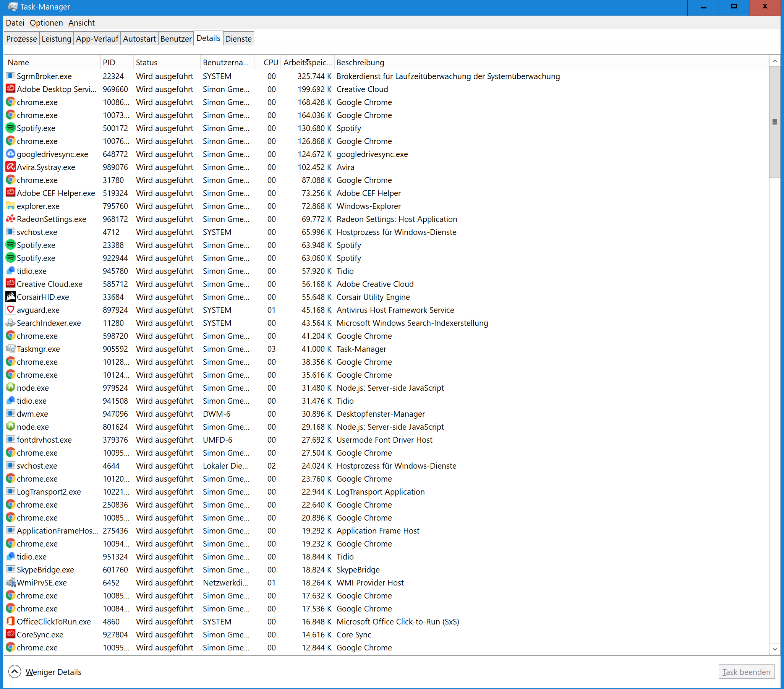784x689 pixels.
Task: Open the Ansicht menu
Action: [x=81, y=23]
